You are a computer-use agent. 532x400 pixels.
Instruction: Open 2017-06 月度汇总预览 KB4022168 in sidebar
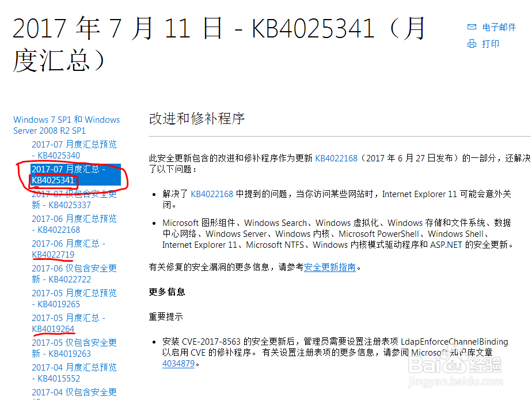click(74, 224)
